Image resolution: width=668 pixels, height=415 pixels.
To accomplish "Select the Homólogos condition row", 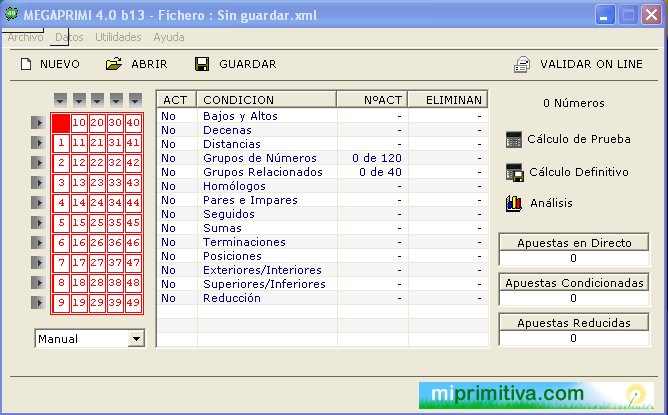I will point(322,186).
